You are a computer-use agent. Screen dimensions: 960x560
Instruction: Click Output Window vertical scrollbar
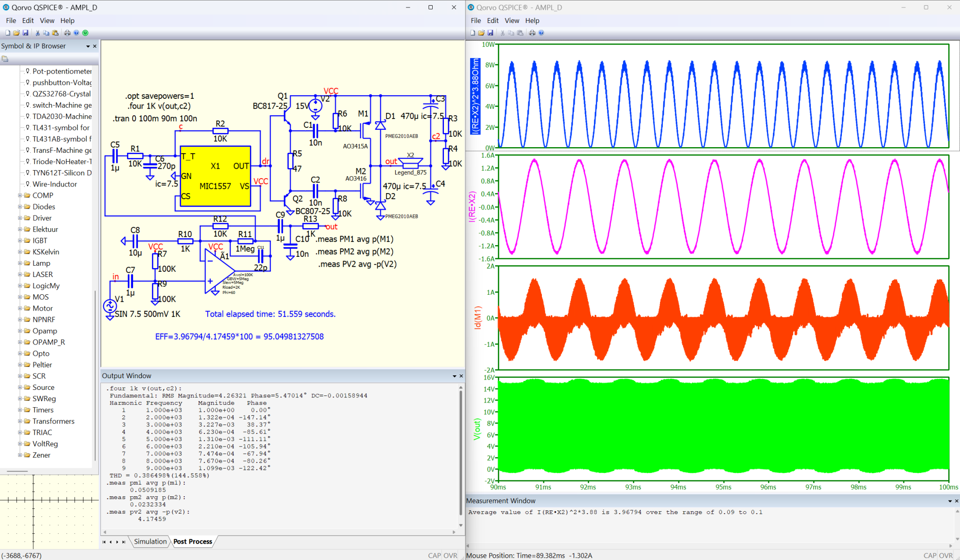(461, 457)
